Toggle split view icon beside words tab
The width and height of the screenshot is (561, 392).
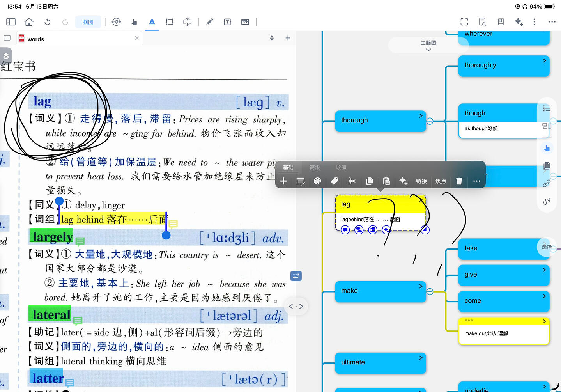tap(7, 38)
